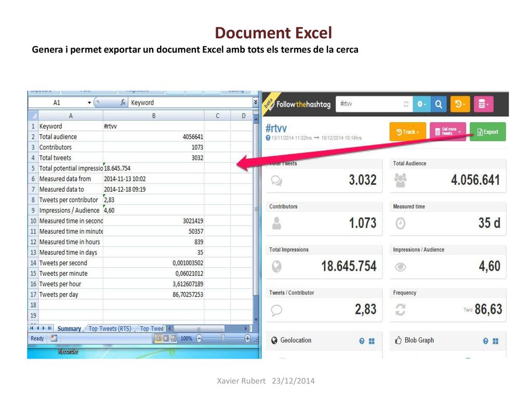Click the zoom out minus button in Excel
The image size is (532, 399).
coord(199,338)
